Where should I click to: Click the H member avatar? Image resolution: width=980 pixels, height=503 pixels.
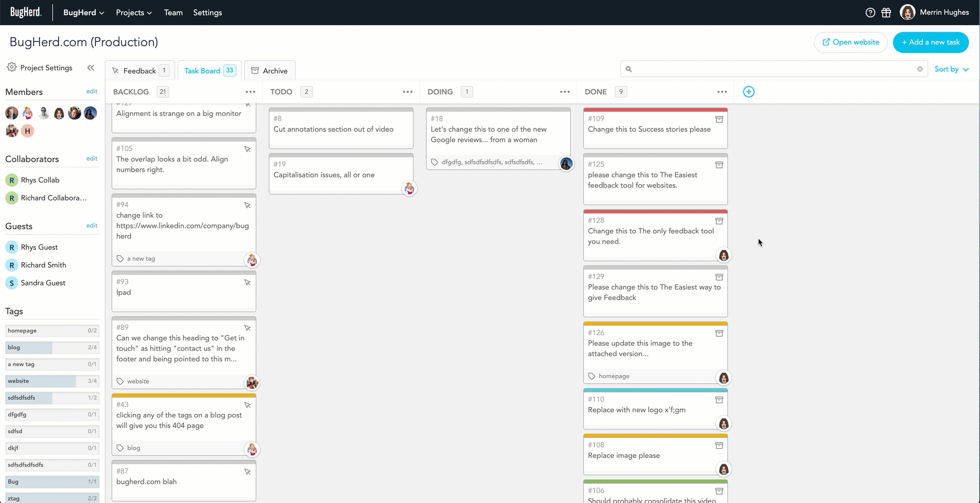(x=27, y=131)
